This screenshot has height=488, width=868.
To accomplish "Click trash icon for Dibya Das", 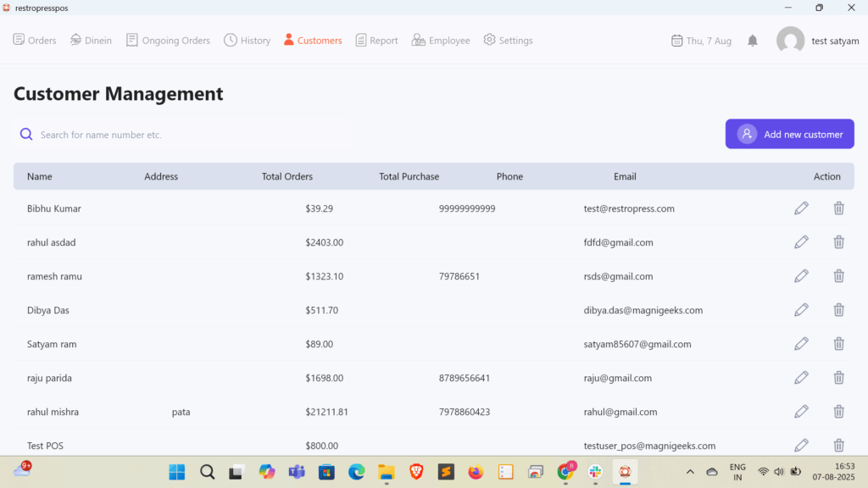I will [x=838, y=310].
